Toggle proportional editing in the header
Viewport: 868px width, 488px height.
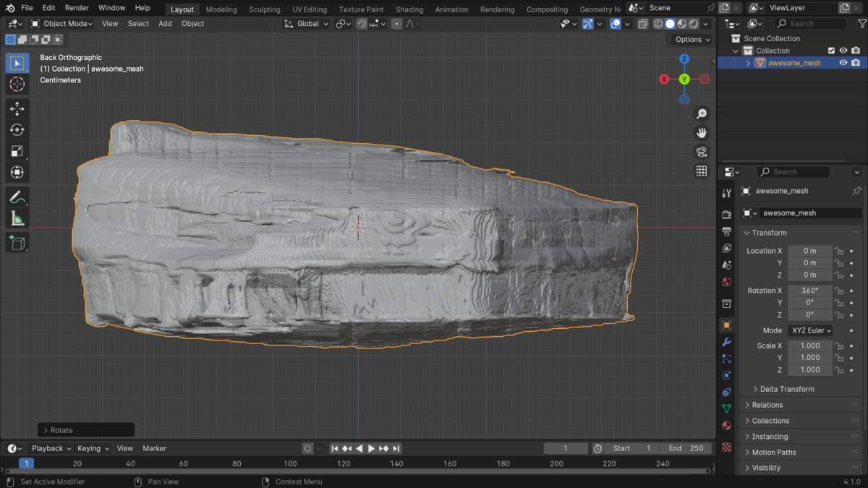pos(396,24)
